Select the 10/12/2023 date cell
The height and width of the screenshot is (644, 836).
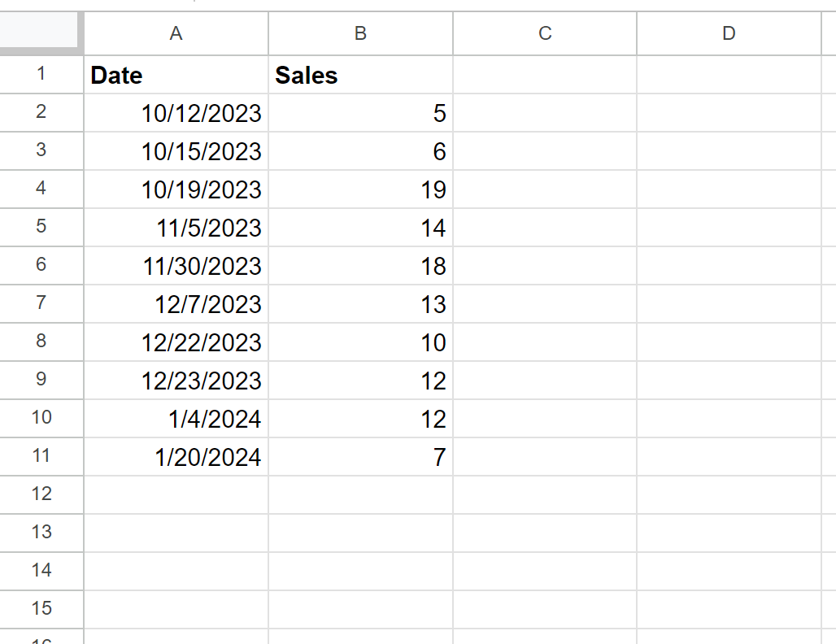(x=175, y=113)
